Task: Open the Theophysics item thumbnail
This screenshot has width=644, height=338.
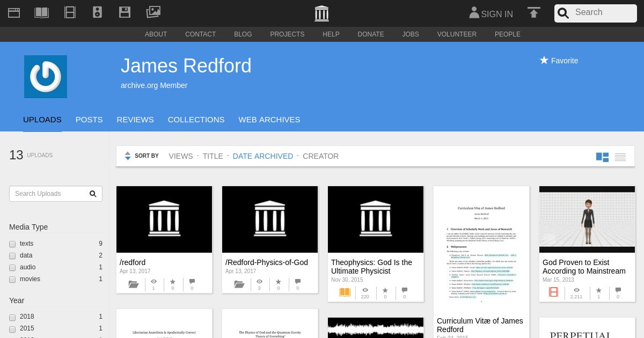Action: pyautogui.click(x=376, y=219)
